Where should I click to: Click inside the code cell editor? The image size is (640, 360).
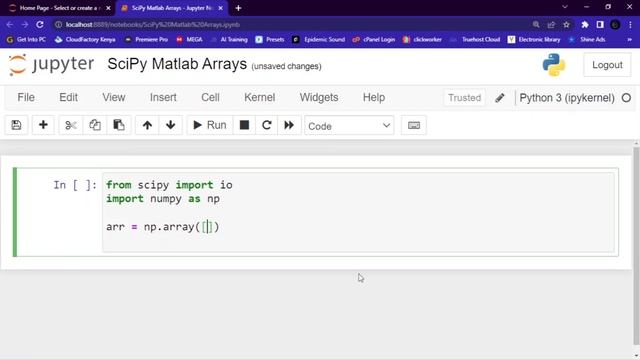[358, 212]
